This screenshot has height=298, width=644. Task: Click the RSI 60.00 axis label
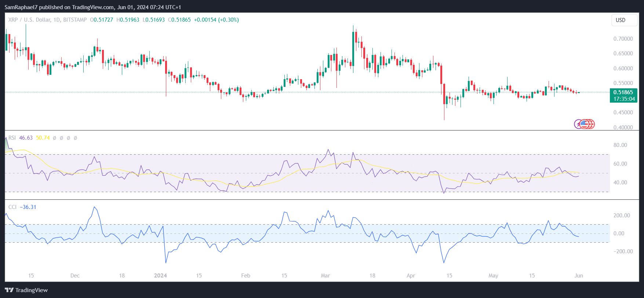coord(620,164)
